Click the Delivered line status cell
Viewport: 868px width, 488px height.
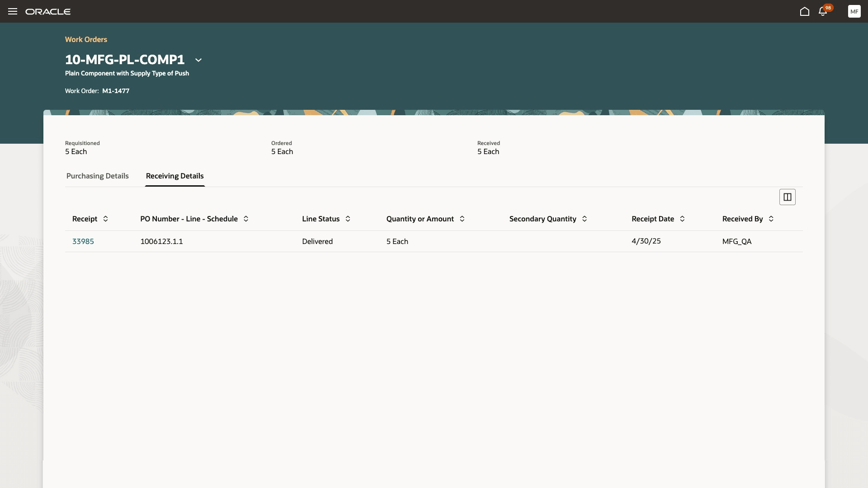(317, 241)
